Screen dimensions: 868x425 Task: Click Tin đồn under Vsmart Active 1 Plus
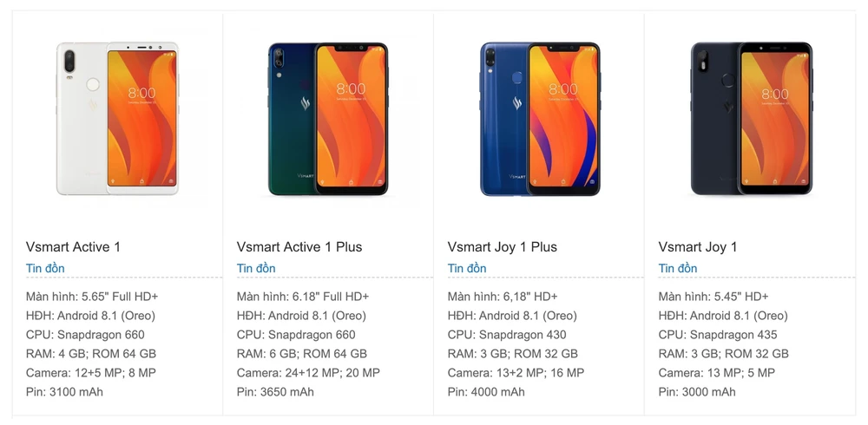tap(256, 268)
